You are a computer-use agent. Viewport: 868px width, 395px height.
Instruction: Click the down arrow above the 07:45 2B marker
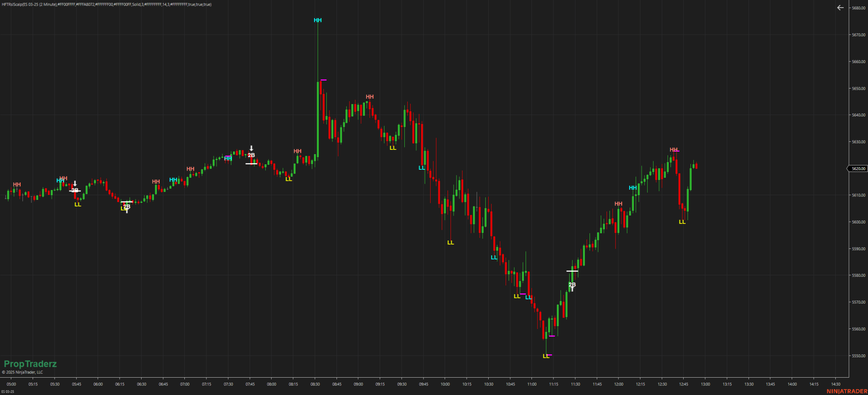(x=251, y=148)
